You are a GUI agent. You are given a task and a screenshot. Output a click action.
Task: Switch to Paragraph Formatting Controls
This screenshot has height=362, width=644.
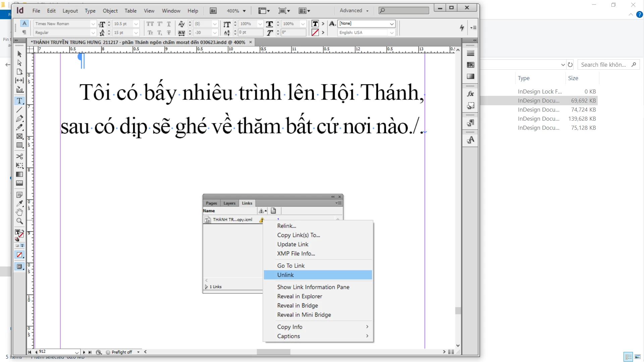[x=24, y=33]
